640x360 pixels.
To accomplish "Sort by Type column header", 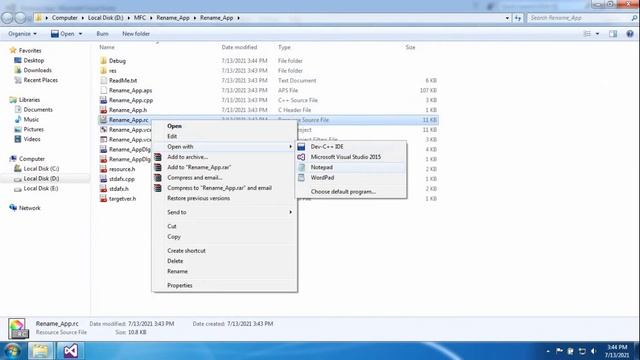I will 284,47.
